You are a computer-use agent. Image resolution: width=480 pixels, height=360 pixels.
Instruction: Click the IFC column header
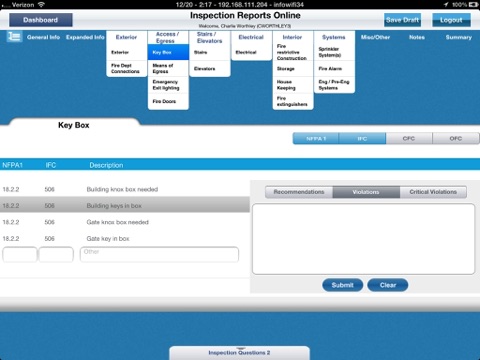pyautogui.click(x=51, y=165)
